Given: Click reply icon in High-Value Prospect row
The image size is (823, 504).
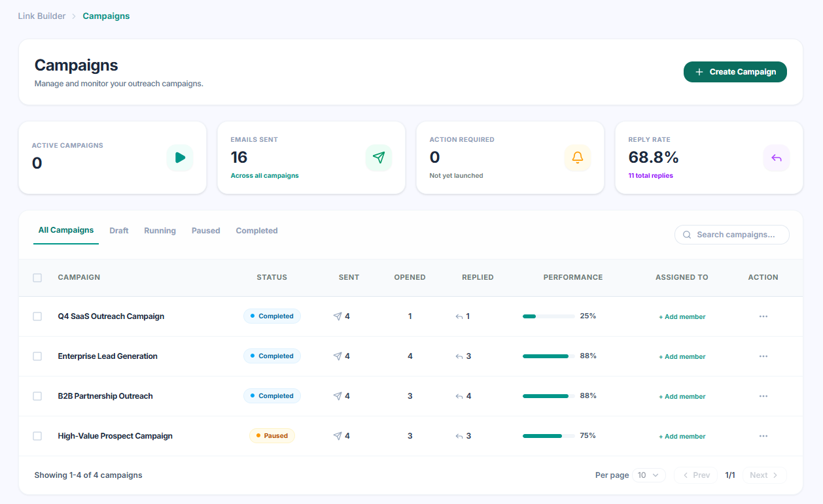Looking at the screenshot, I should [459, 436].
